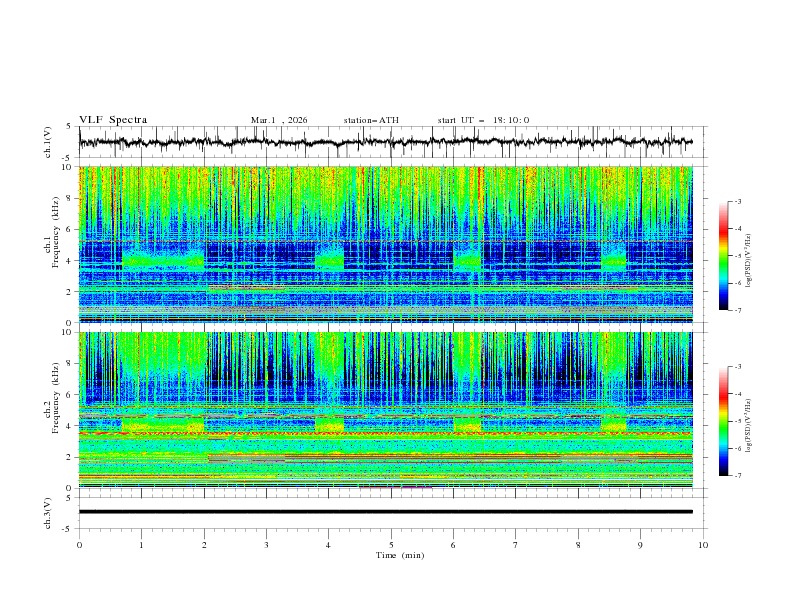
Task: Click the time axis tick label "5"
Action: point(391,545)
